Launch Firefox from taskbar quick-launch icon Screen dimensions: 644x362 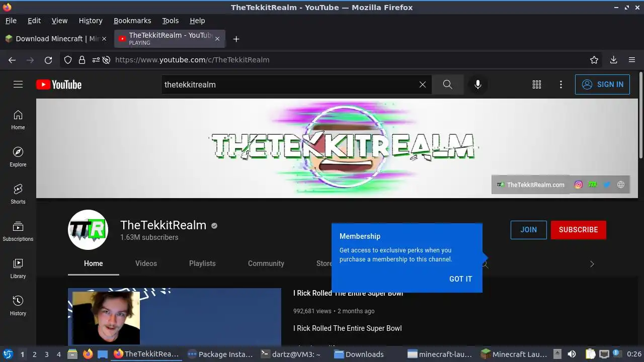click(x=88, y=354)
